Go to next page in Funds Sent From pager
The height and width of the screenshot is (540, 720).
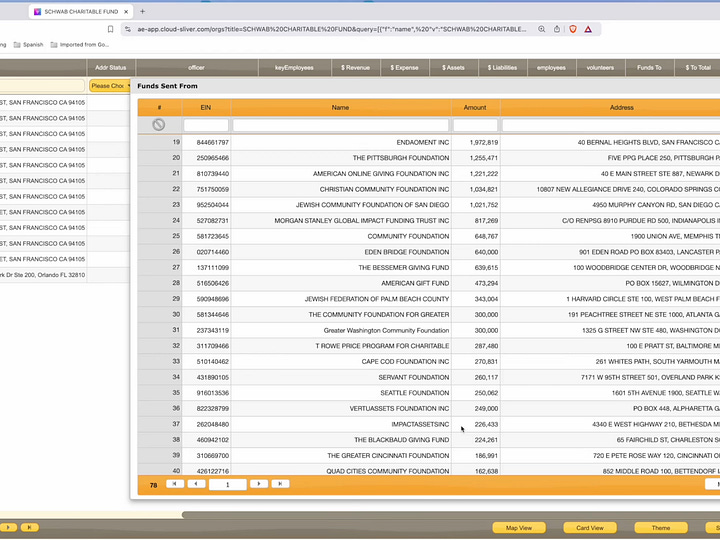pyautogui.click(x=259, y=484)
